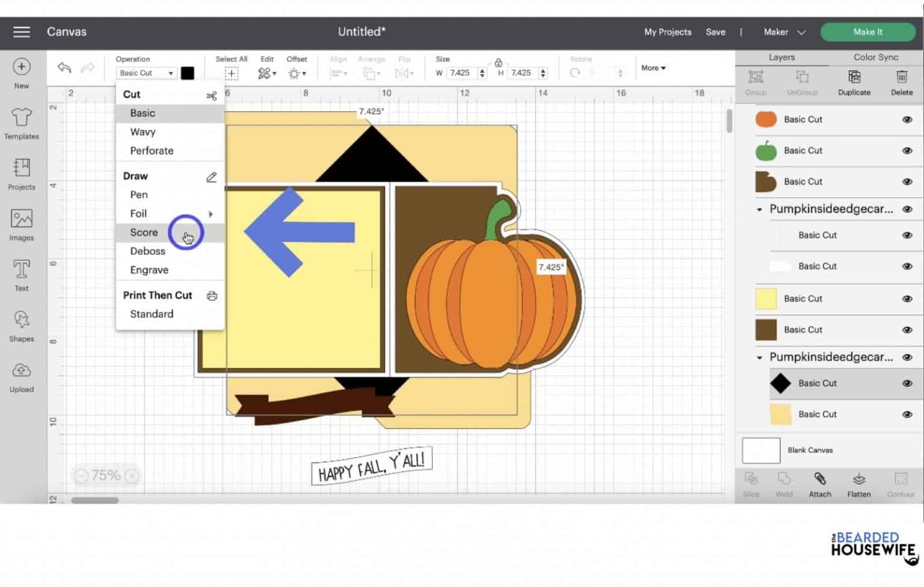Screen dimensions: 924x587
Task: Open the Images panel
Action: point(21,226)
